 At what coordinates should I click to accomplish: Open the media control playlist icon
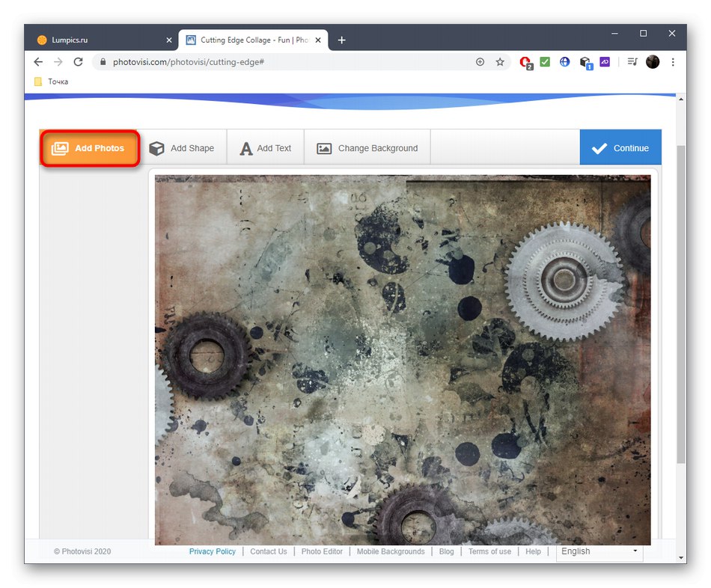coord(632,61)
